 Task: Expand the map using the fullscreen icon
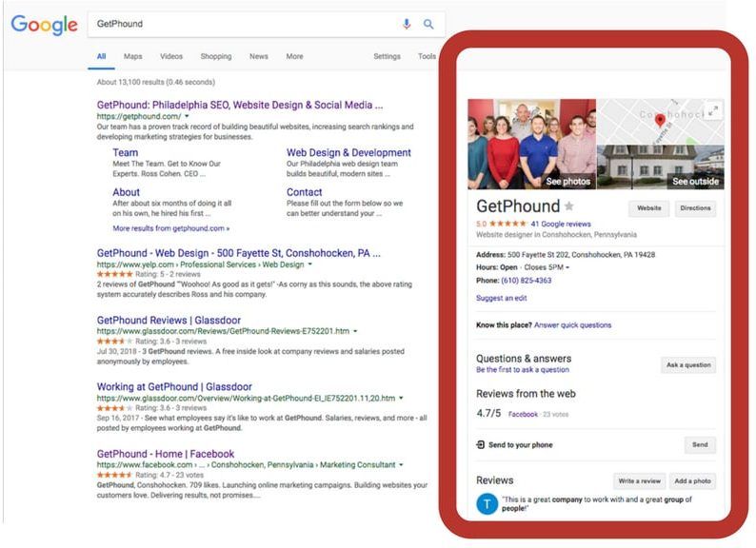coord(713,110)
